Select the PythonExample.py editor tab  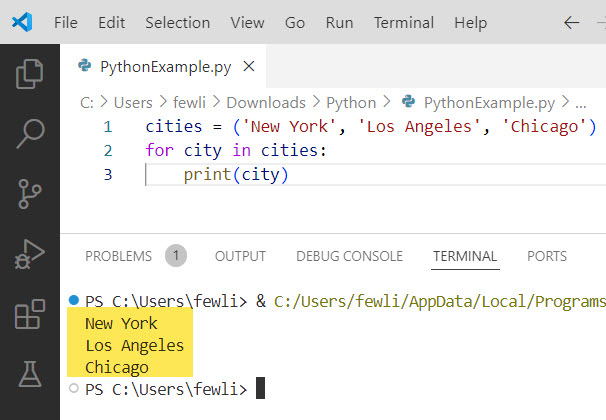click(x=165, y=66)
